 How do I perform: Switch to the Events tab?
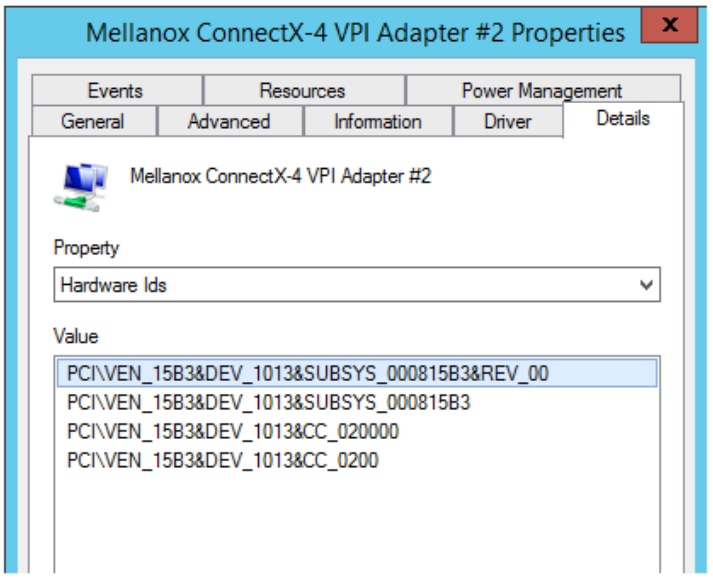[x=115, y=91]
